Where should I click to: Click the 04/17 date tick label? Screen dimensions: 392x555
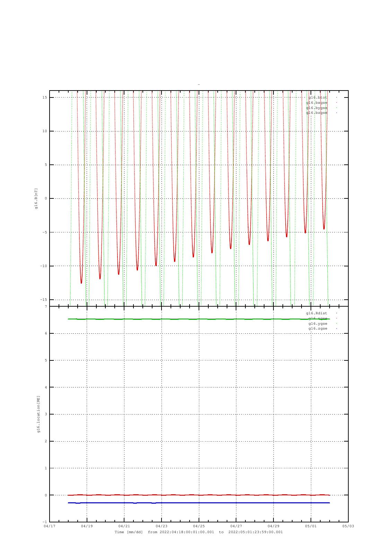pos(50,526)
